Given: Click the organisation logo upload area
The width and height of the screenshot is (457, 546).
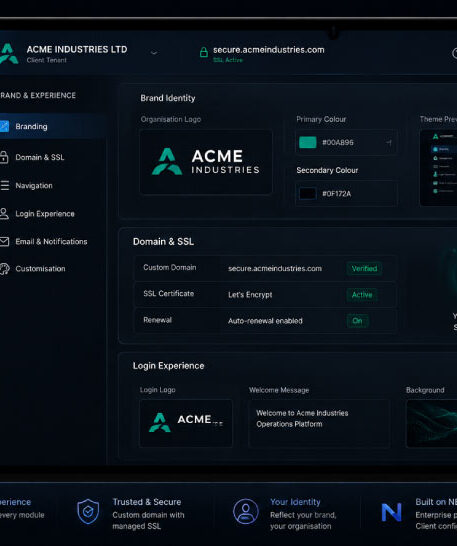Looking at the screenshot, I should pos(206,162).
